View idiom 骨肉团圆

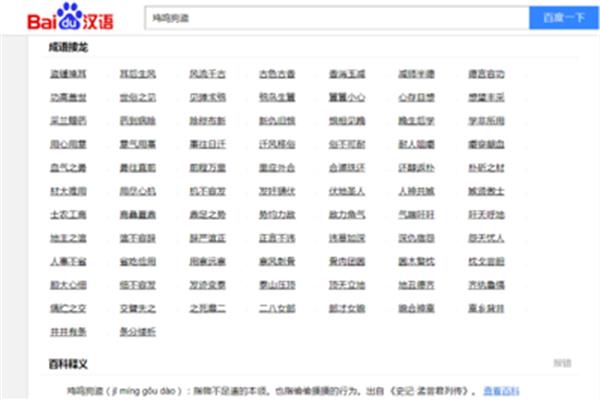(x=347, y=261)
